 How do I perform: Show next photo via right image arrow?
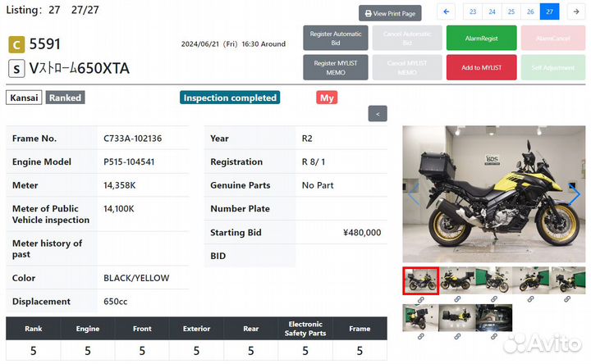coord(575,194)
